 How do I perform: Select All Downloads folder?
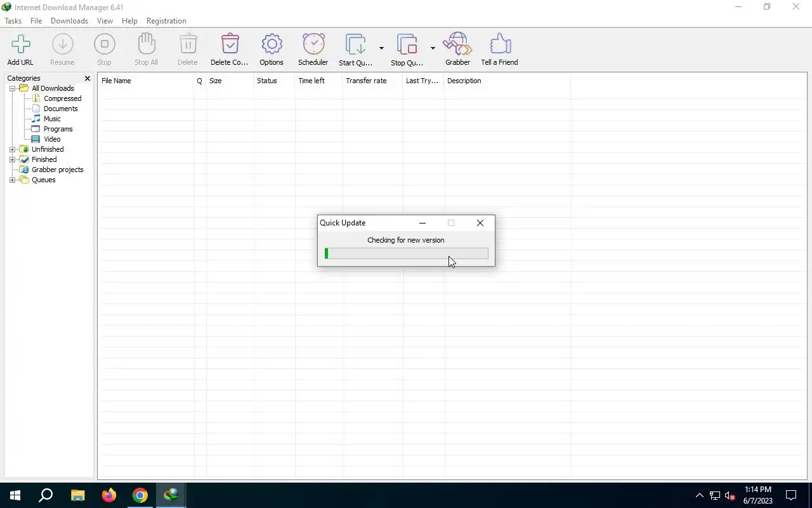pos(53,88)
